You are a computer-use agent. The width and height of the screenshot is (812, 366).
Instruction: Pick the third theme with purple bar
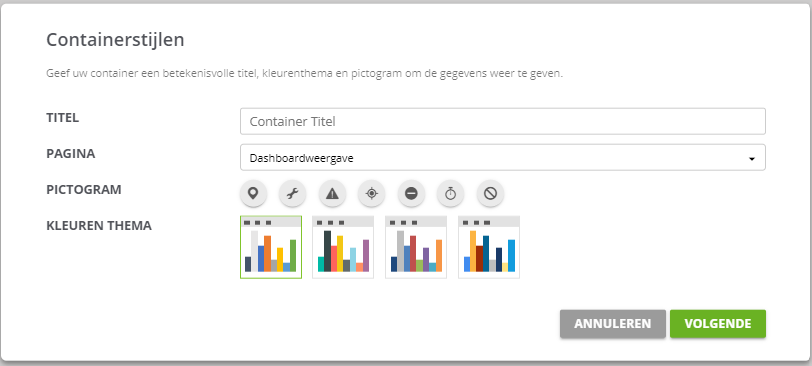coord(416,247)
